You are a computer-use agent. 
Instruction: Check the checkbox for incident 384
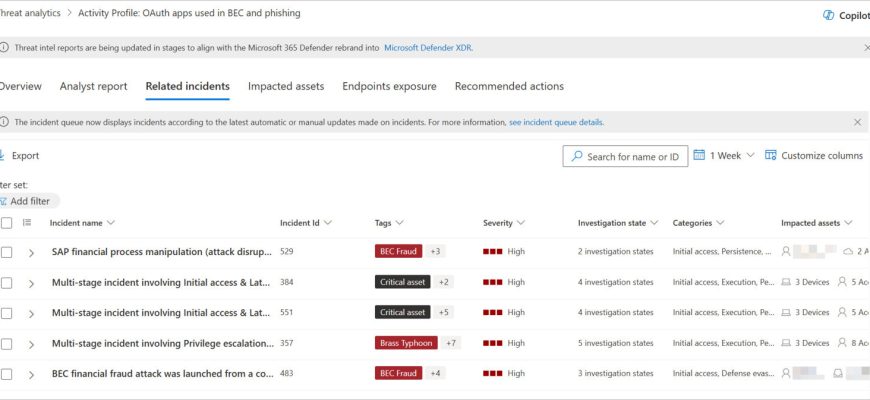point(6,283)
